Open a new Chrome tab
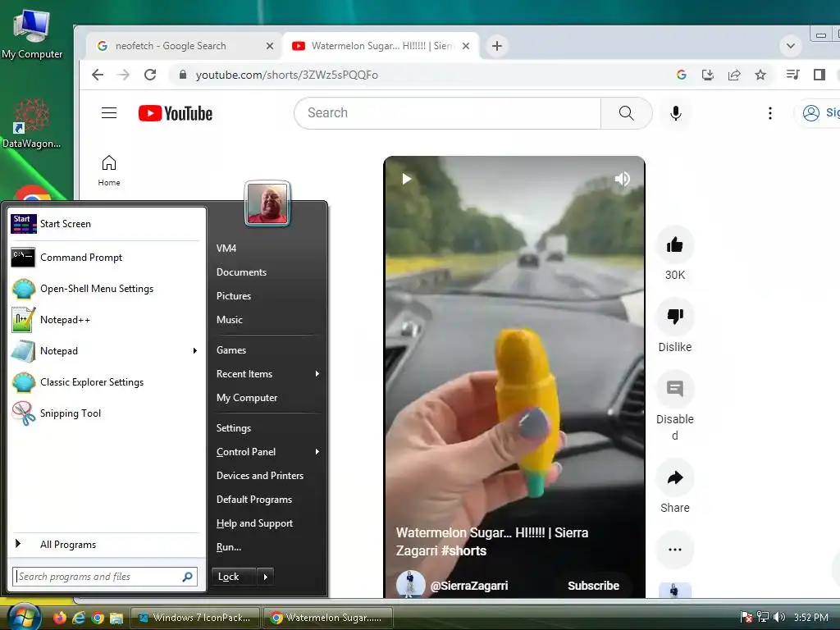840x630 pixels. pyautogui.click(x=496, y=46)
